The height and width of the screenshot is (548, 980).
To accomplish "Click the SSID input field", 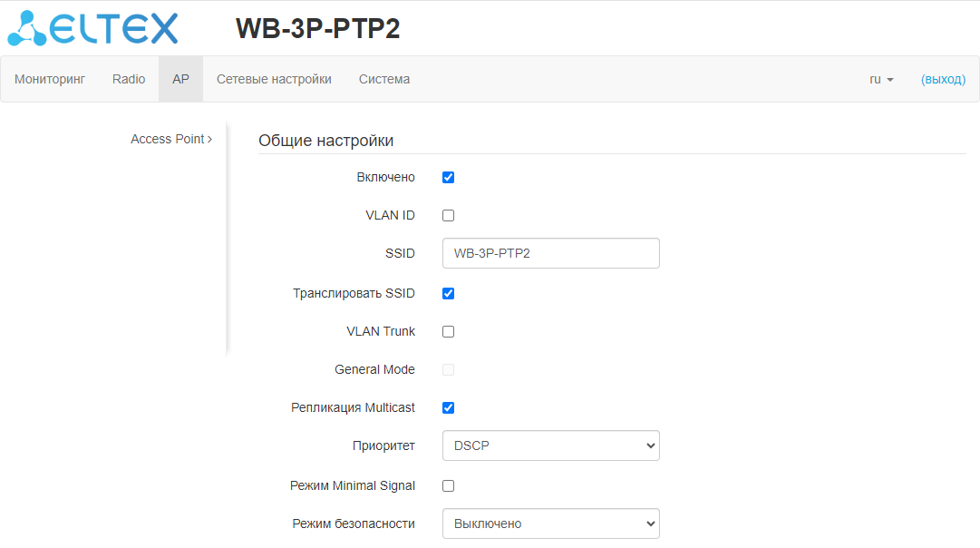I will click(550, 254).
